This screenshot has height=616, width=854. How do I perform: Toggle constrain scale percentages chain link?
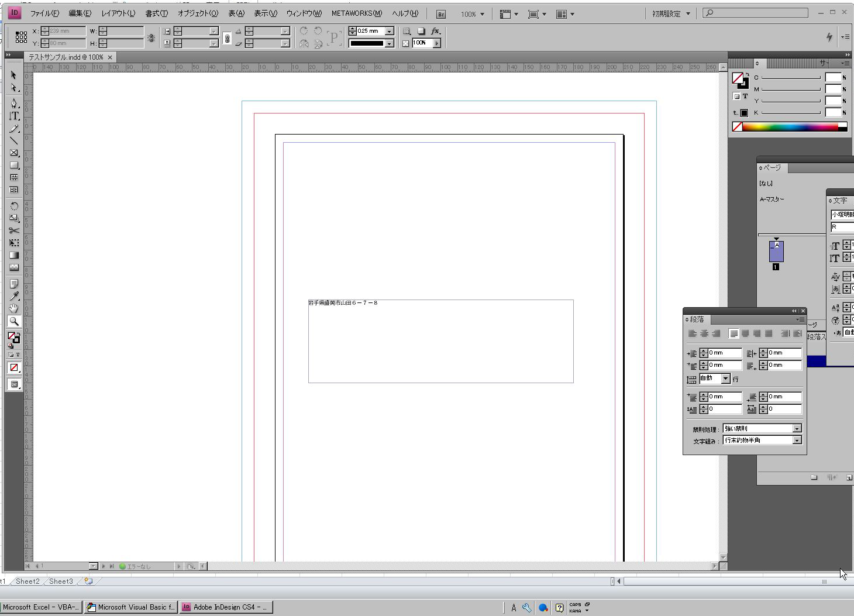pyautogui.click(x=228, y=37)
